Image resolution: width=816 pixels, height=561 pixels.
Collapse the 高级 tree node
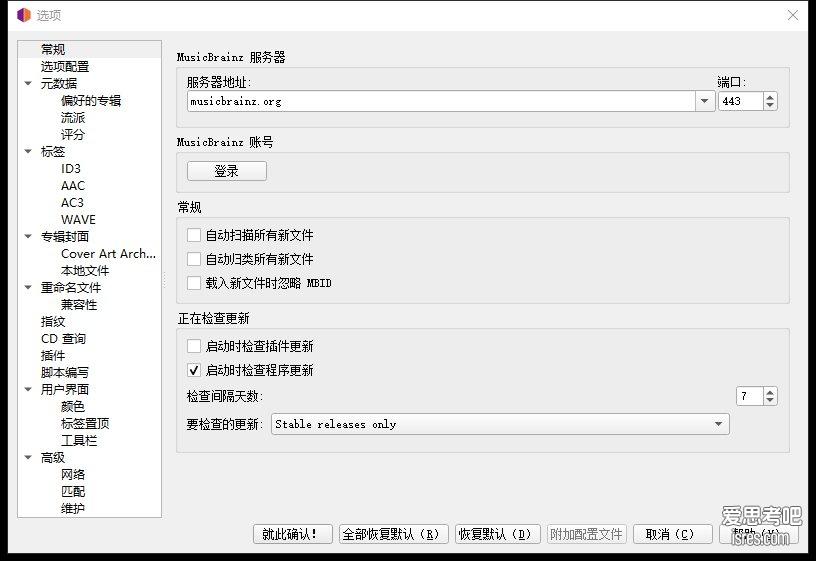(28, 457)
